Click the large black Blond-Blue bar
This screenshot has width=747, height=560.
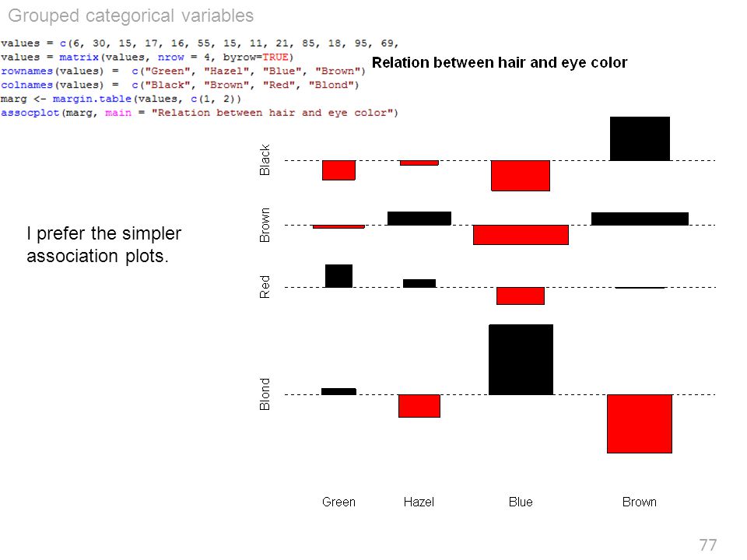(521, 359)
